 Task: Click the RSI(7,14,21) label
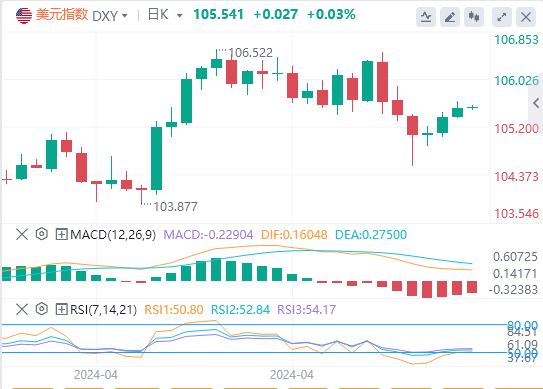(104, 310)
